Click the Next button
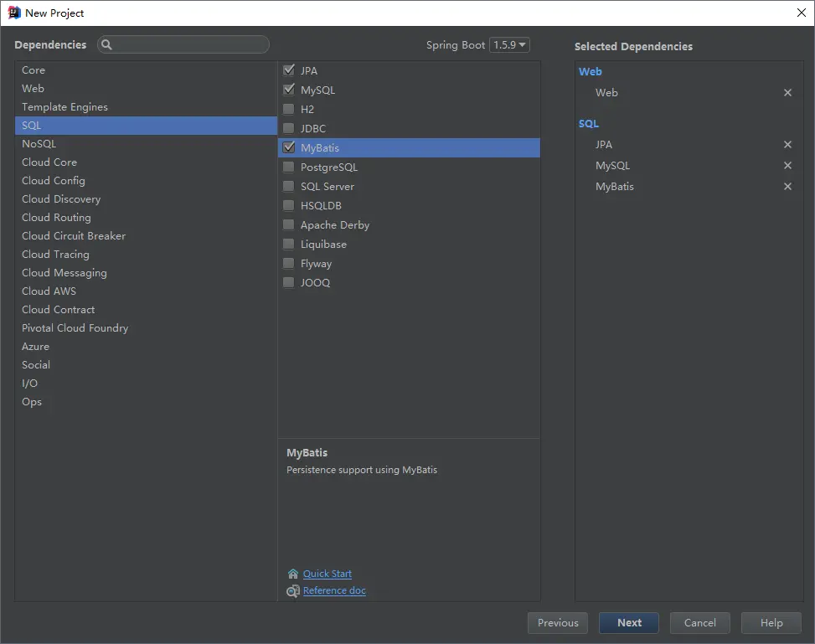The height and width of the screenshot is (644, 815). 629,623
